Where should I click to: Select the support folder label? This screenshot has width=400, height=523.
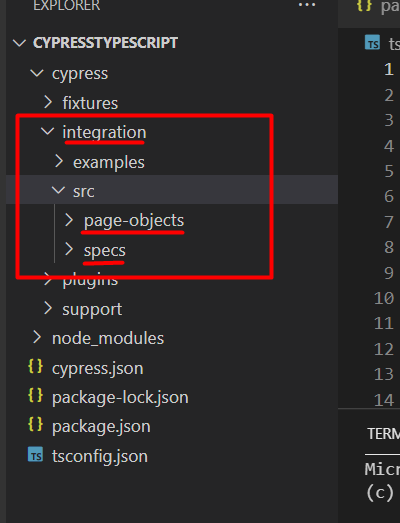click(x=92, y=310)
